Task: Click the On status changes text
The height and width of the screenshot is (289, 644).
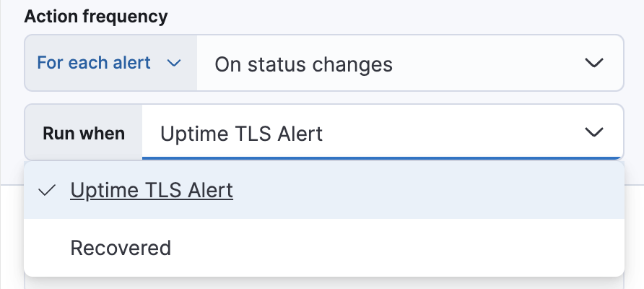Action: point(303,64)
